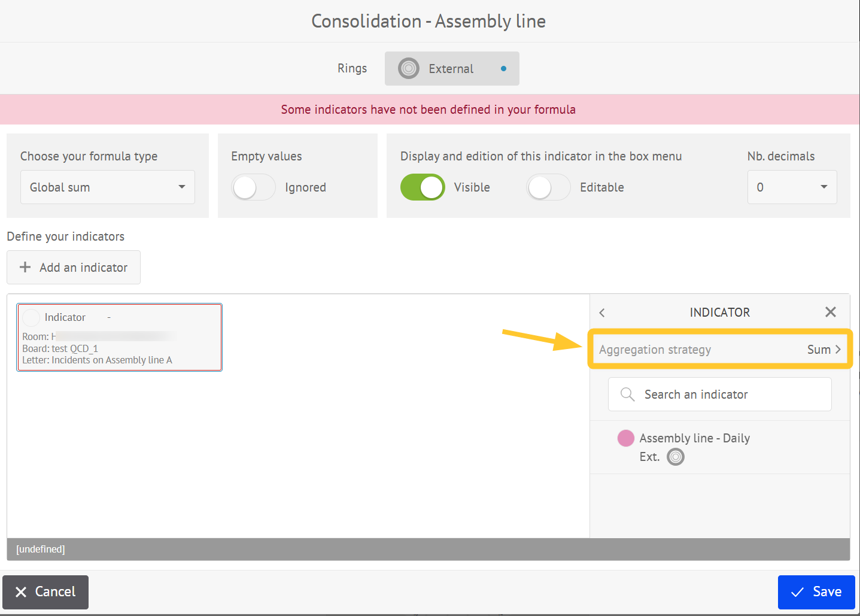Viewport: 860px width, 616px height.
Task: Toggle the Empty values Ignored switch
Action: [x=253, y=187]
